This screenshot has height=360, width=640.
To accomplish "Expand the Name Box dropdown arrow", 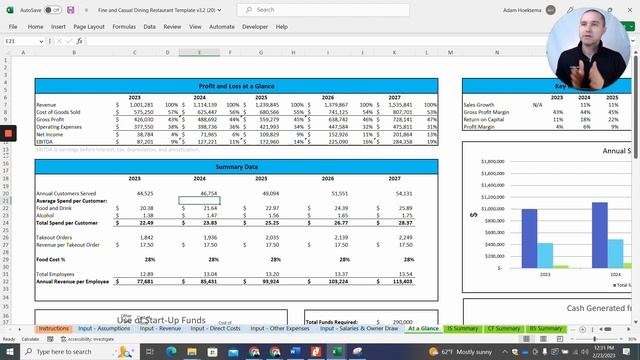I will [x=41, y=41].
